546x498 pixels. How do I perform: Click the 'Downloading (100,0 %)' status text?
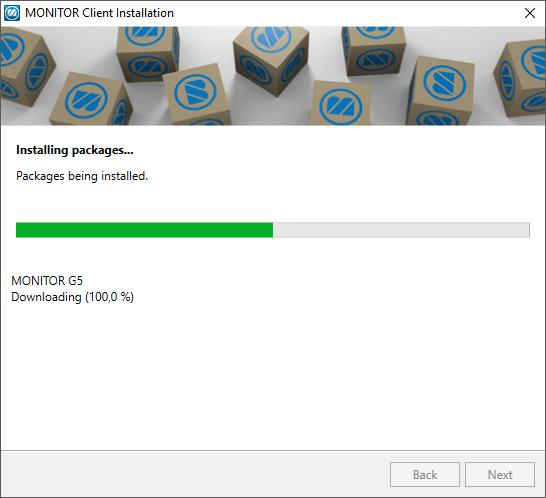(72, 297)
